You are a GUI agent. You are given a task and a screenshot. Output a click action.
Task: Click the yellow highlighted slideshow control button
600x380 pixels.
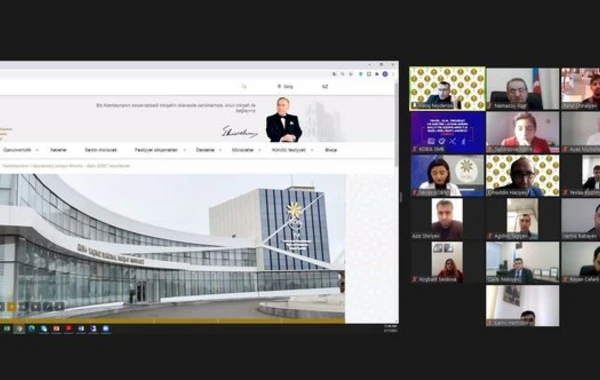pyautogui.click(x=12, y=306)
